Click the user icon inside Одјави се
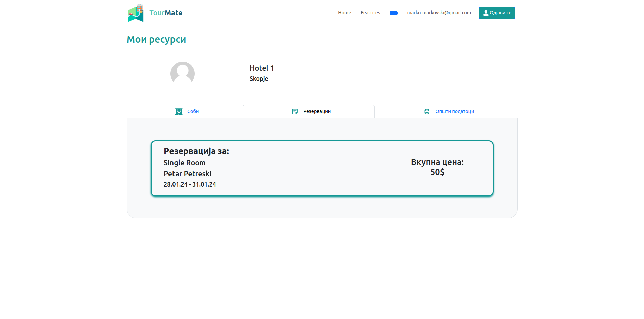The image size is (644, 319). tap(485, 13)
